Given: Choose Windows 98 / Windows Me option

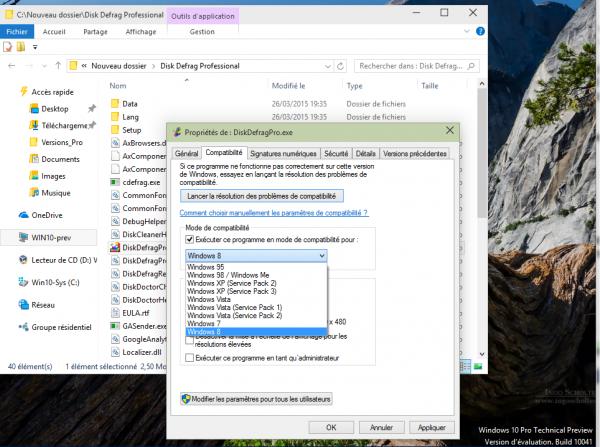Looking at the screenshot, I should pyautogui.click(x=256, y=275).
